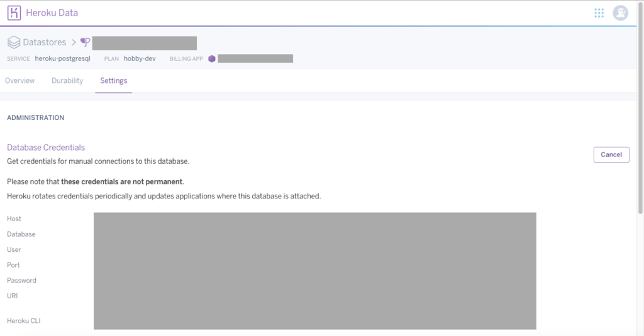Switch to the Overview tab
The image size is (644, 336).
click(x=19, y=81)
